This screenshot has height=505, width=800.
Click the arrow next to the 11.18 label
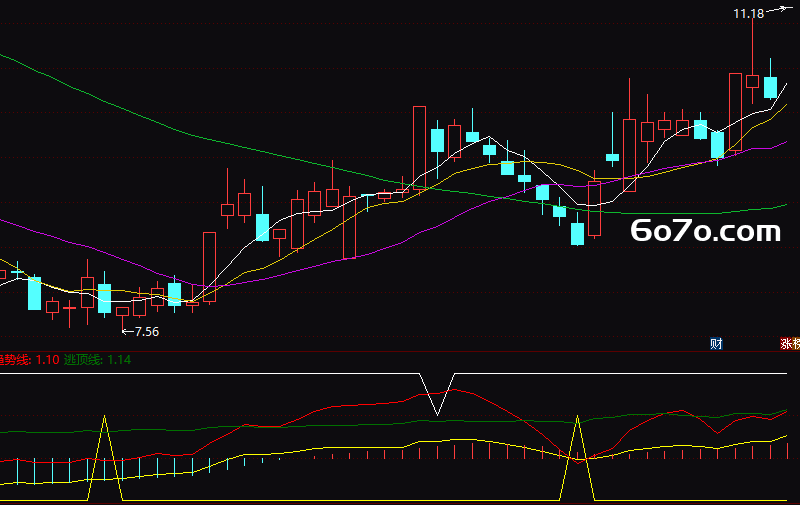778,9
